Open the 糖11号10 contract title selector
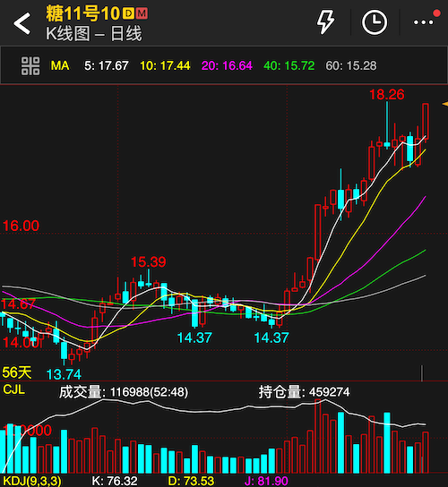448x487 pixels. point(83,13)
